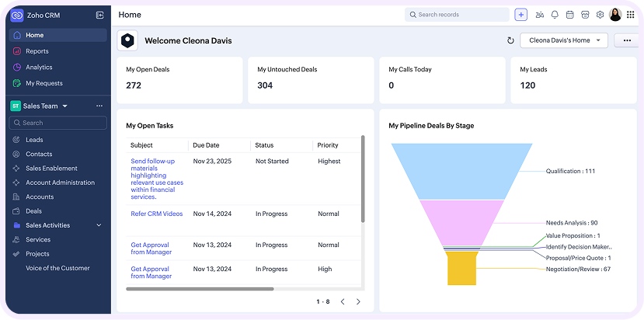This screenshot has height=320, width=644.
Task: Open the calendar icon in header
Action: 569,15
